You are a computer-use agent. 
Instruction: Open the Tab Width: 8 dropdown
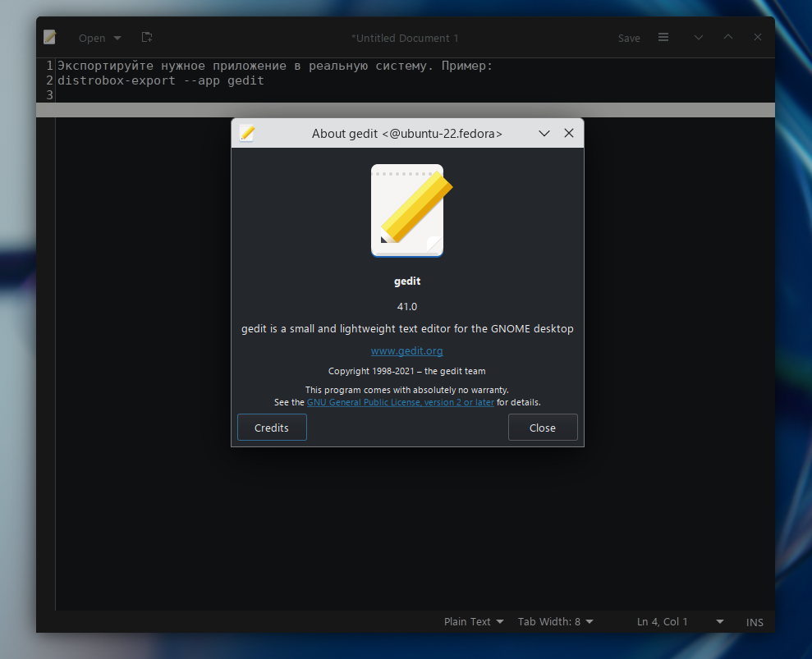[555, 622]
